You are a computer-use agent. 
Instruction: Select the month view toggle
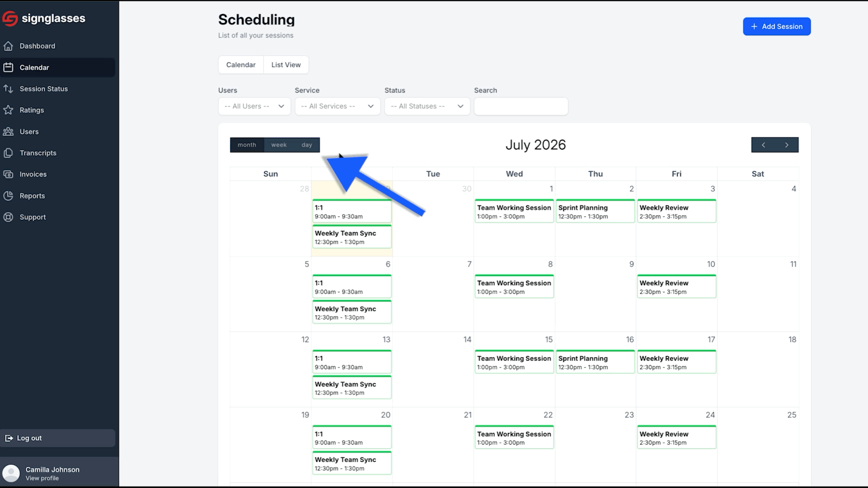[x=247, y=145]
